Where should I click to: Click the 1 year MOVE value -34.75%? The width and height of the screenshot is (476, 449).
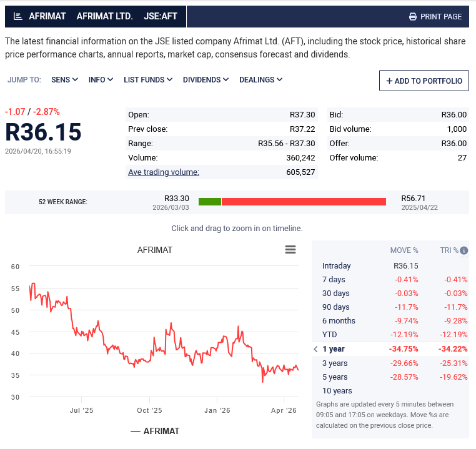point(404,349)
